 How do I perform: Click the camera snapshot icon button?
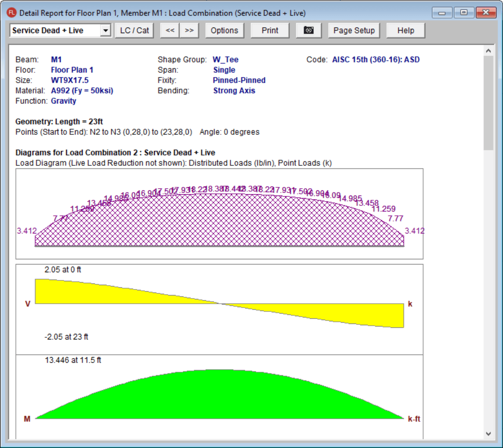(x=309, y=31)
